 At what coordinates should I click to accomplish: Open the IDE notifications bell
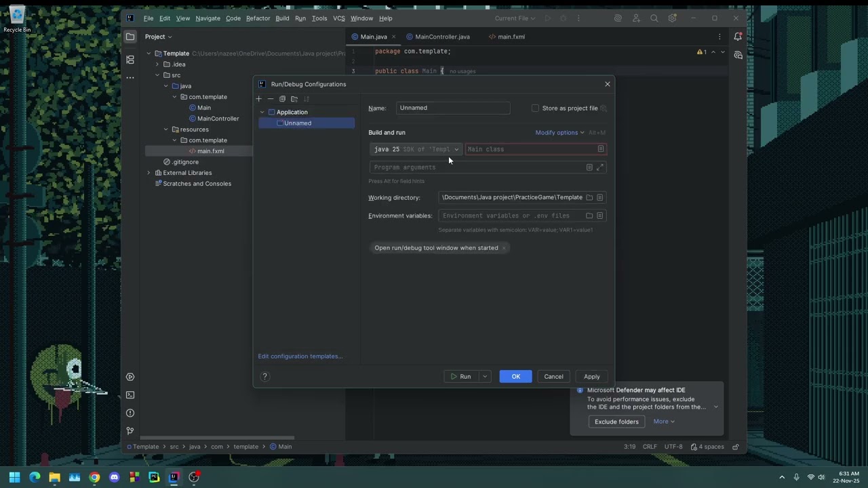pyautogui.click(x=738, y=37)
